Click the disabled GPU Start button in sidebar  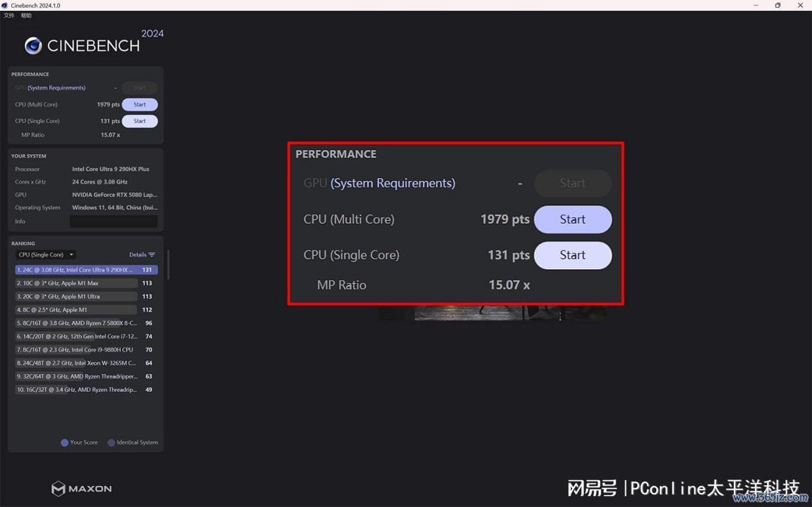(139, 88)
